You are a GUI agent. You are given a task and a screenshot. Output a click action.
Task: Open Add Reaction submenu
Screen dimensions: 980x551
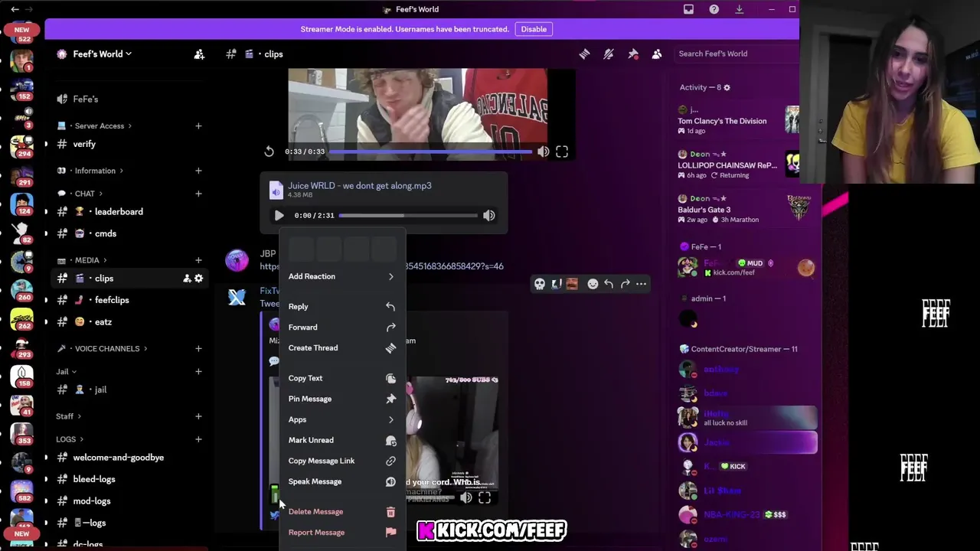click(341, 276)
